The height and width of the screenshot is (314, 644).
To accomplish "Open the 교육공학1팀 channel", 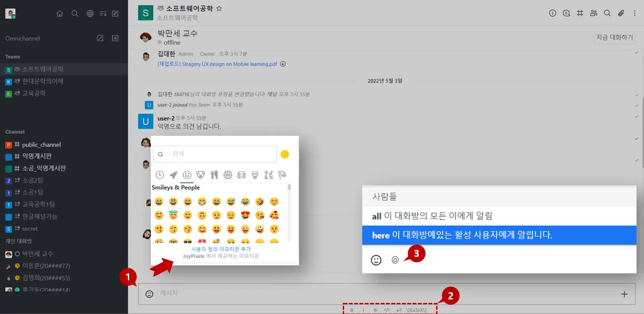I will [x=64, y=204].
